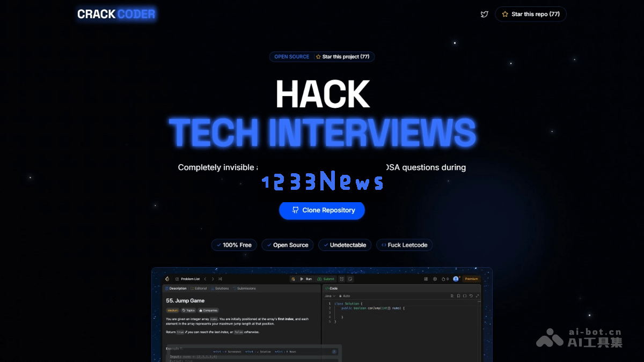Open the Jump Game demo screenshot preview
644x362 pixels.
[322, 315]
